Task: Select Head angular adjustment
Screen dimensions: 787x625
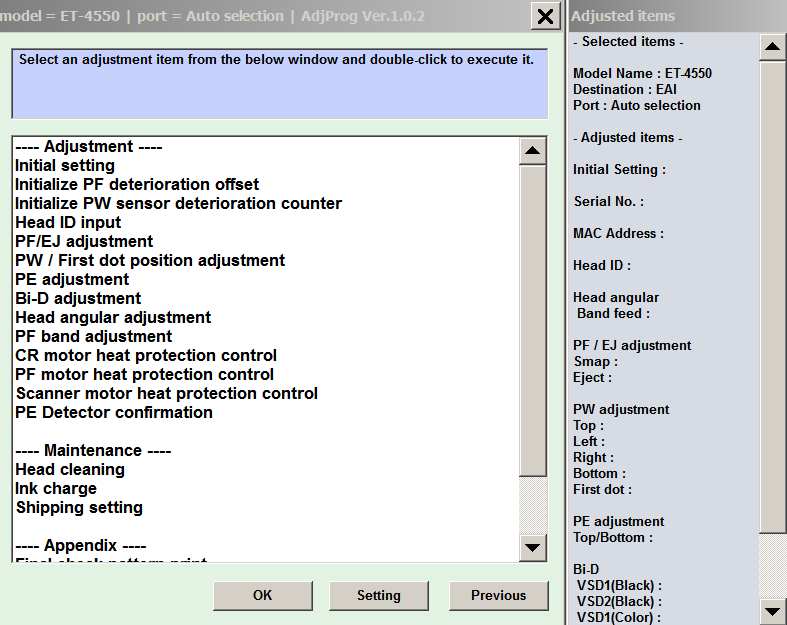Action: click(x=113, y=317)
